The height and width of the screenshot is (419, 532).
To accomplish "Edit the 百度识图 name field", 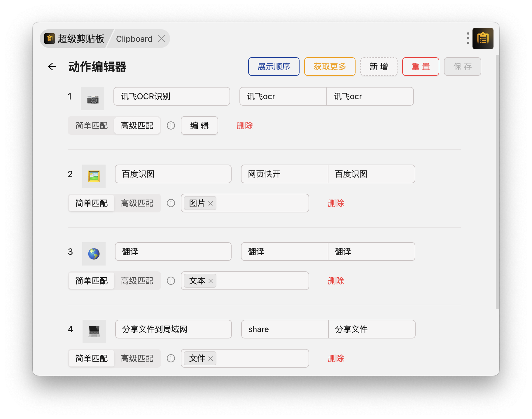I will point(173,174).
